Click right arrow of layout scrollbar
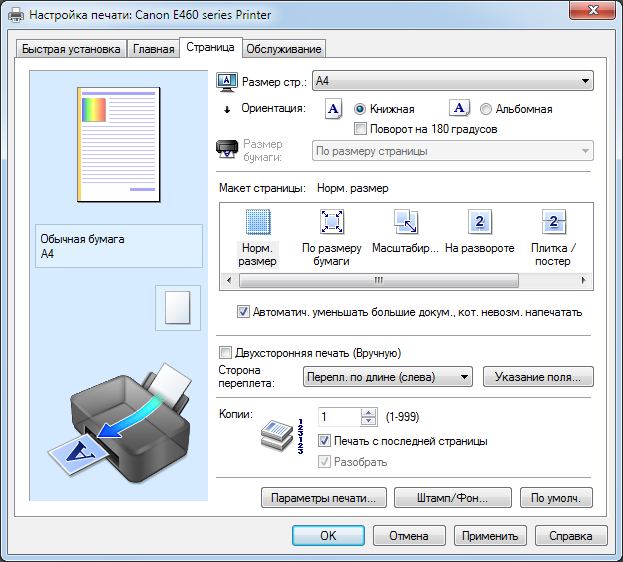This screenshot has height=562, width=623. coord(583,280)
